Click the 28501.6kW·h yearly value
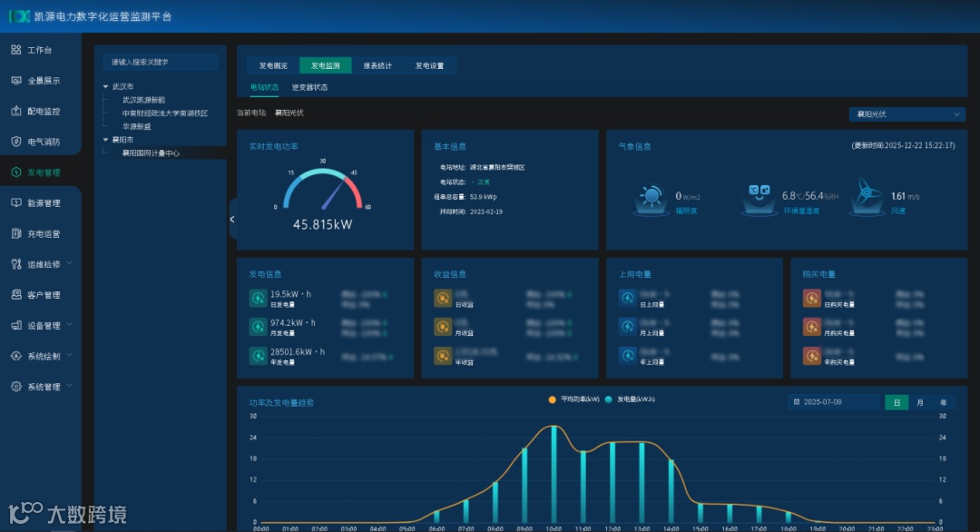This screenshot has width=980, height=532. click(x=298, y=352)
